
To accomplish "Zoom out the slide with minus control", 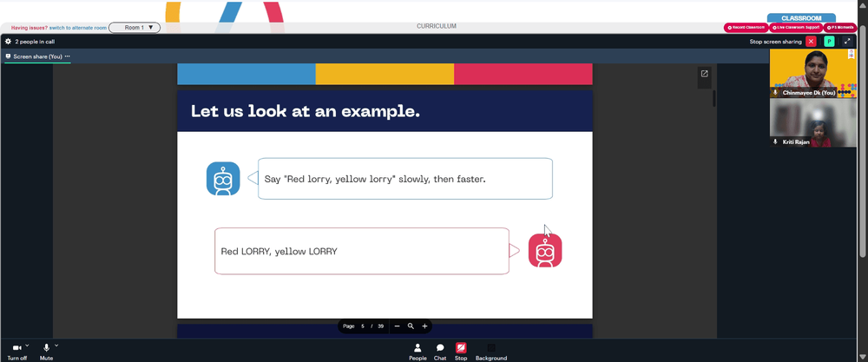I will (x=397, y=326).
